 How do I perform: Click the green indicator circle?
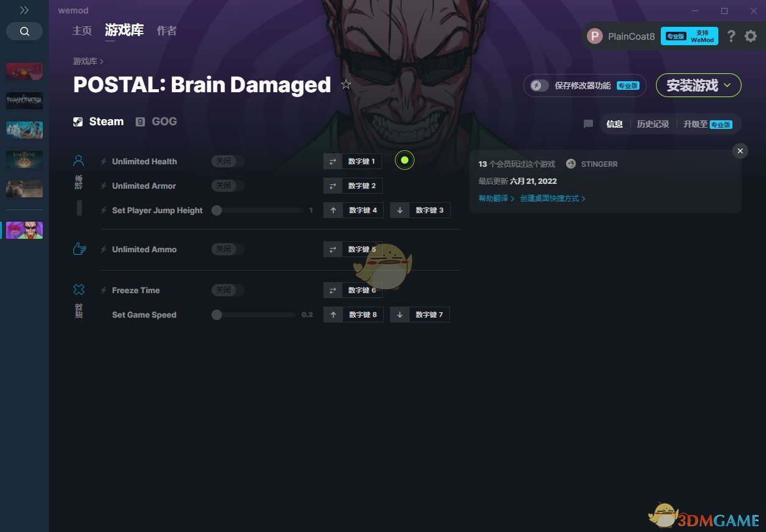pos(405,161)
